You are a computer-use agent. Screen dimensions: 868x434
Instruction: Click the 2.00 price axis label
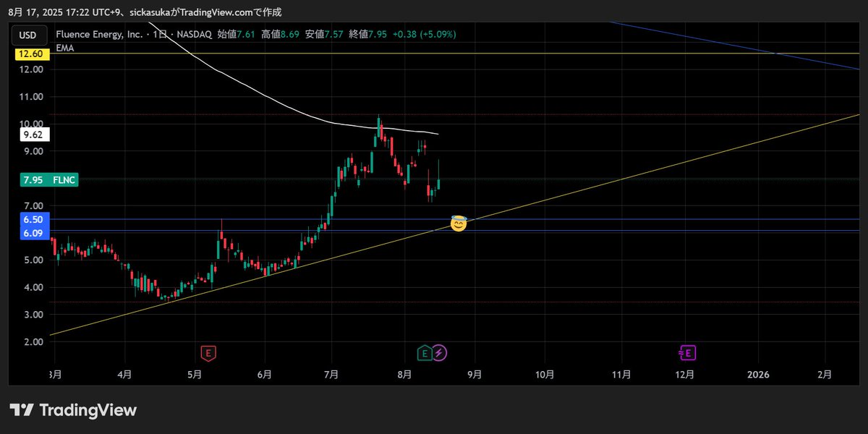coord(33,342)
